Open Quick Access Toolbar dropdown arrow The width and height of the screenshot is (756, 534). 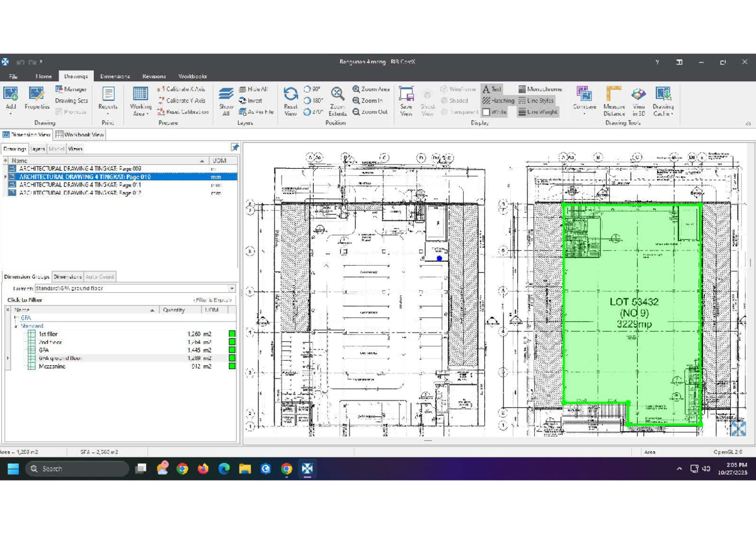[42, 62]
